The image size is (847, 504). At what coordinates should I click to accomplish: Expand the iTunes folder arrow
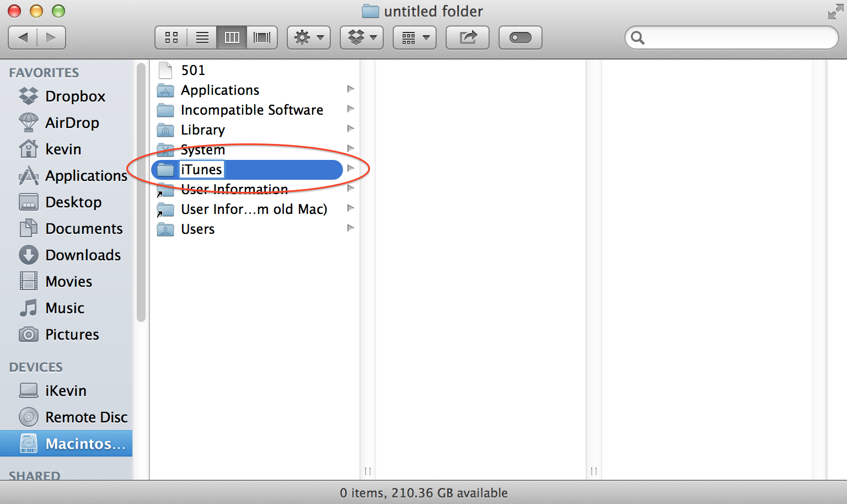(350, 168)
